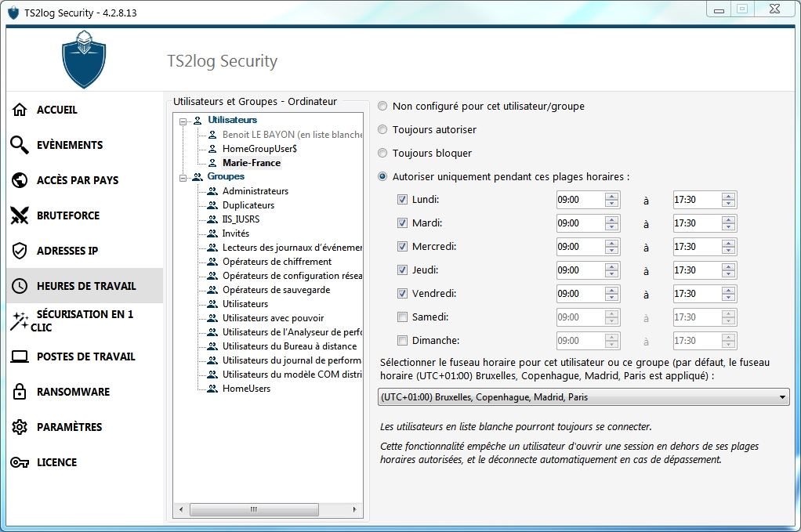801x532 pixels.
Task: Decrease the Lundi end time with down arrow
Action: coord(728,203)
